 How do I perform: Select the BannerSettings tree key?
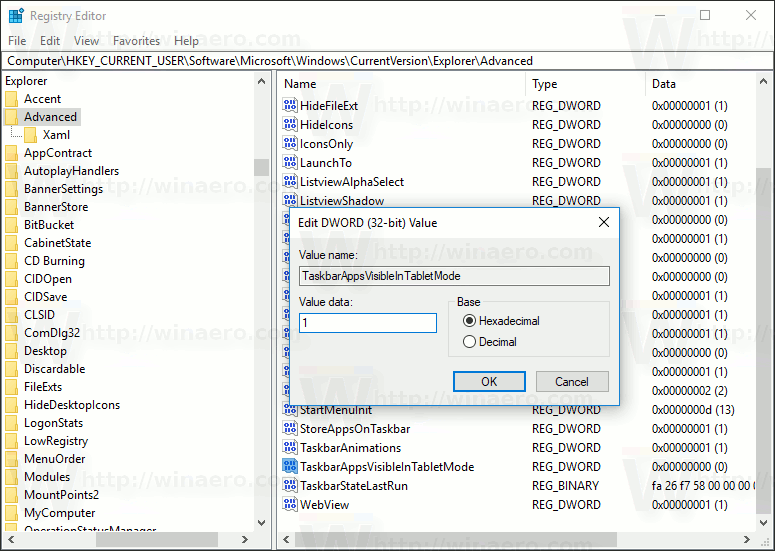63,189
